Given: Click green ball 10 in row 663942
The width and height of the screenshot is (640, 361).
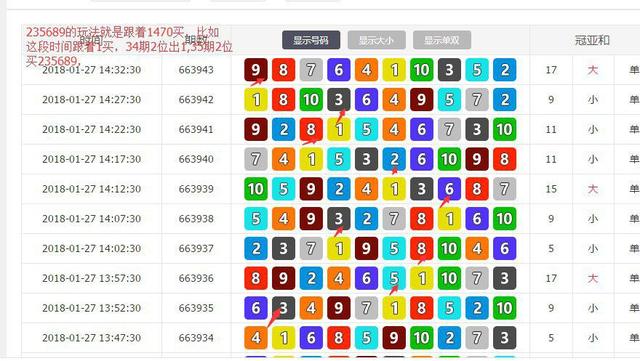Looking at the screenshot, I should (x=311, y=100).
